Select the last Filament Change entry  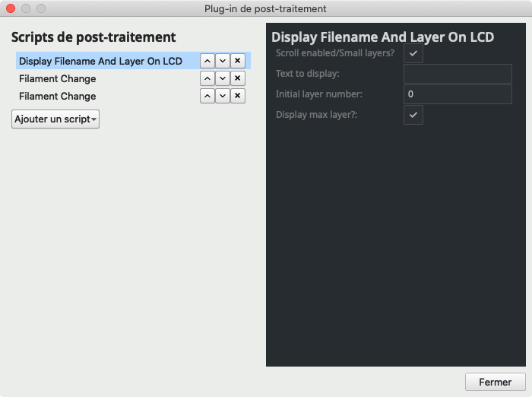tap(58, 96)
